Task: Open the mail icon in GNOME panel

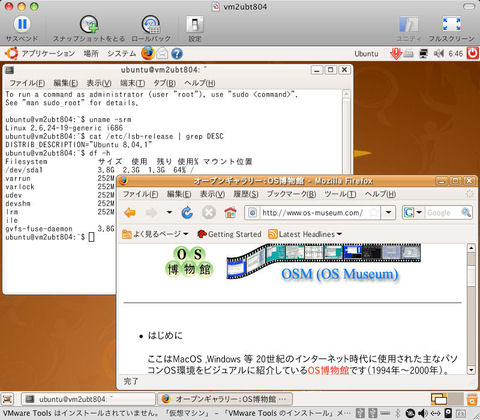Action: click(x=162, y=54)
